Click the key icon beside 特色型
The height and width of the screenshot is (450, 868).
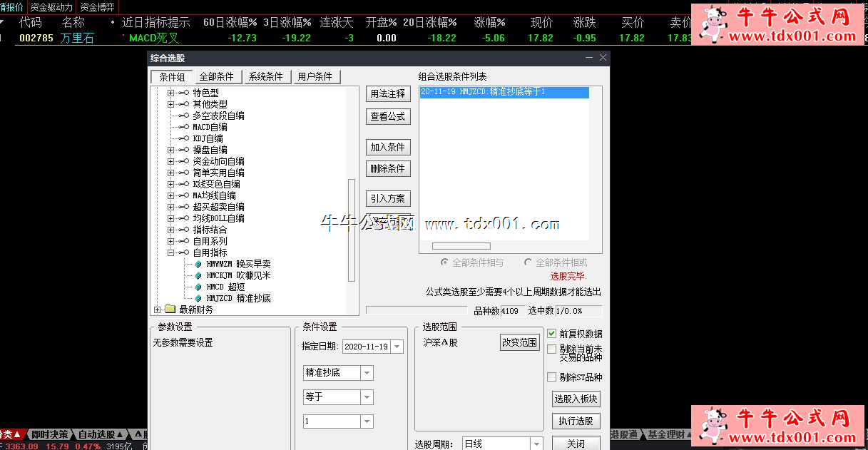point(184,93)
